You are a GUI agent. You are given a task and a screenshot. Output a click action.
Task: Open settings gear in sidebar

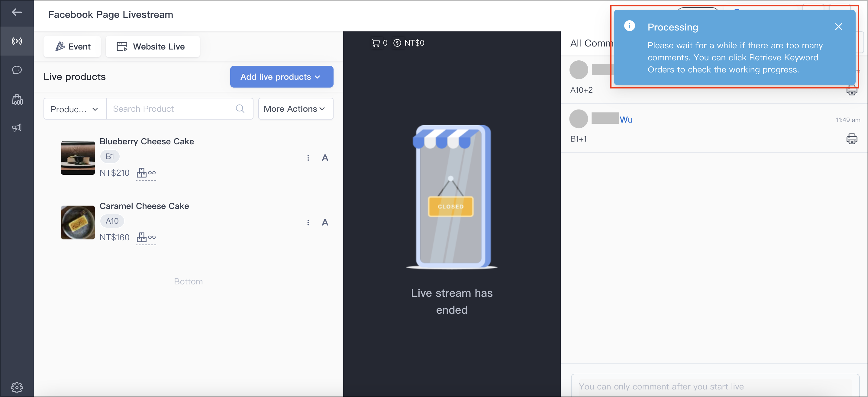17,387
